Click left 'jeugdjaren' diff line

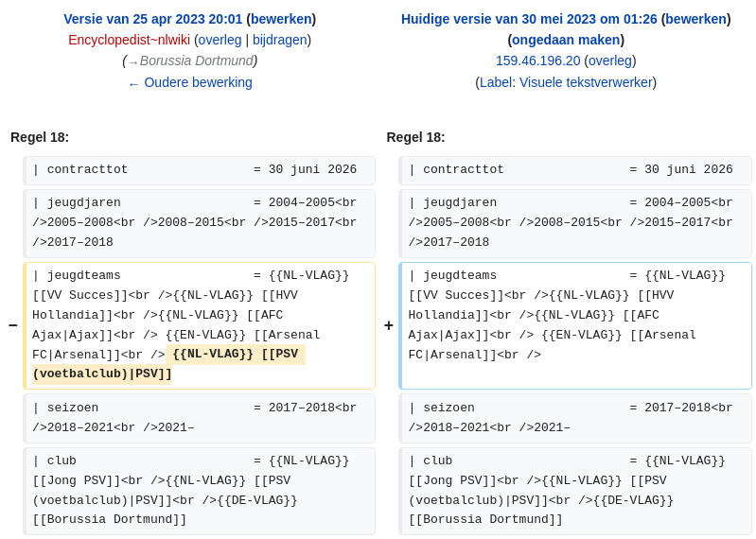click(x=199, y=223)
